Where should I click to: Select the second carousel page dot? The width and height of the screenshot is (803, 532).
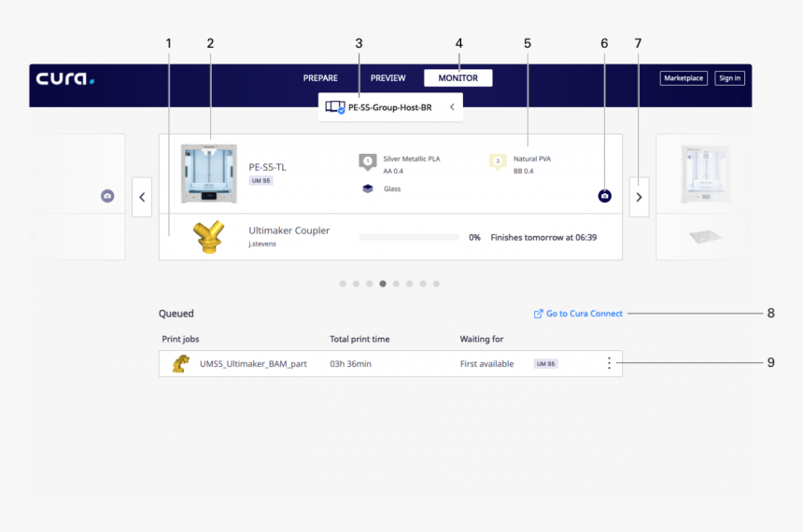356,284
